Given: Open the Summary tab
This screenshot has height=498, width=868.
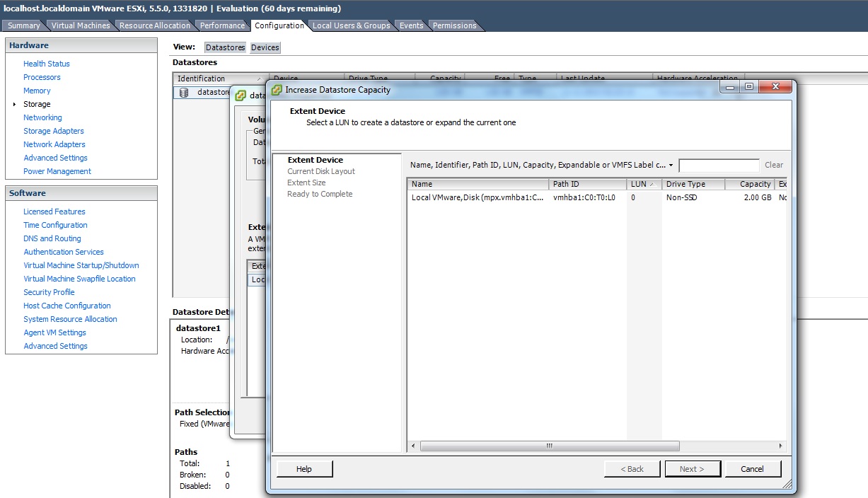Looking at the screenshot, I should (x=24, y=25).
